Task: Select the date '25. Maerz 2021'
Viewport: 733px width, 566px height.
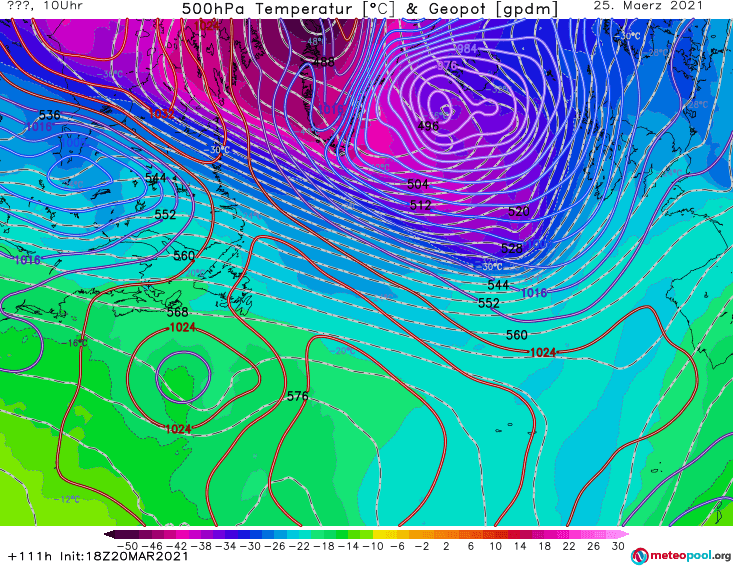Action: click(x=648, y=6)
